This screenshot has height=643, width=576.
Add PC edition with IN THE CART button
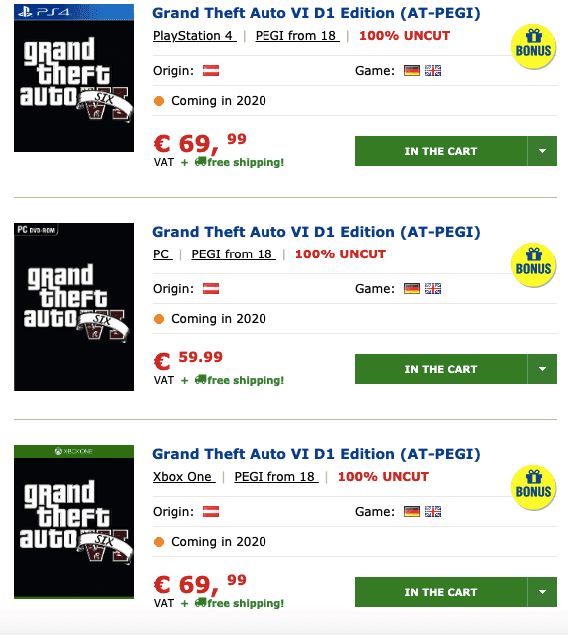pos(441,369)
